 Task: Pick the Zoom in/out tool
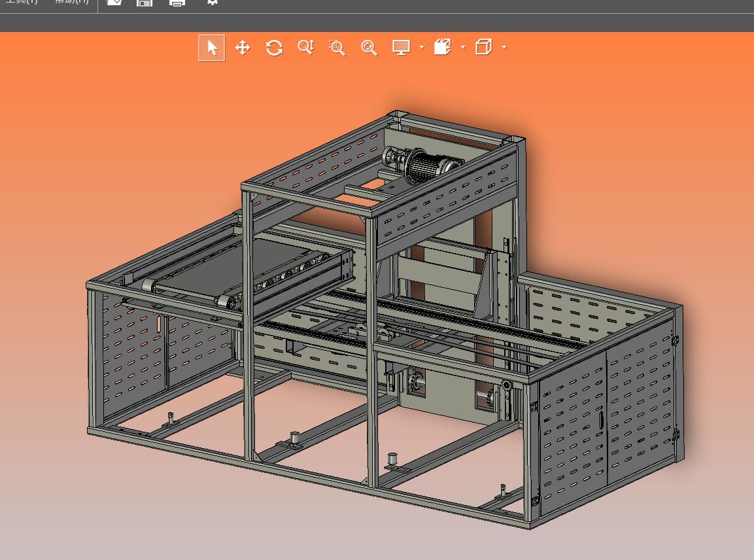(306, 47)
